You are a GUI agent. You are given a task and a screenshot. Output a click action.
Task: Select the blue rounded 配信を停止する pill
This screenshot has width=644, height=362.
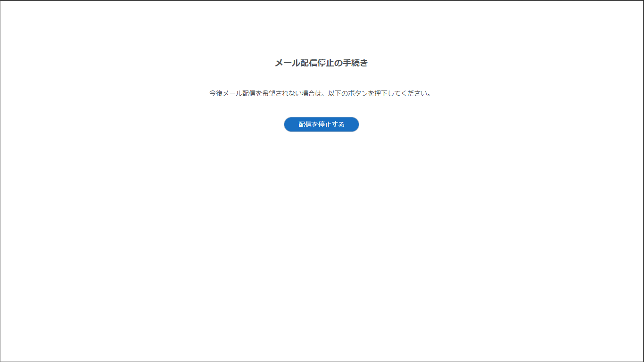(321, 124)
